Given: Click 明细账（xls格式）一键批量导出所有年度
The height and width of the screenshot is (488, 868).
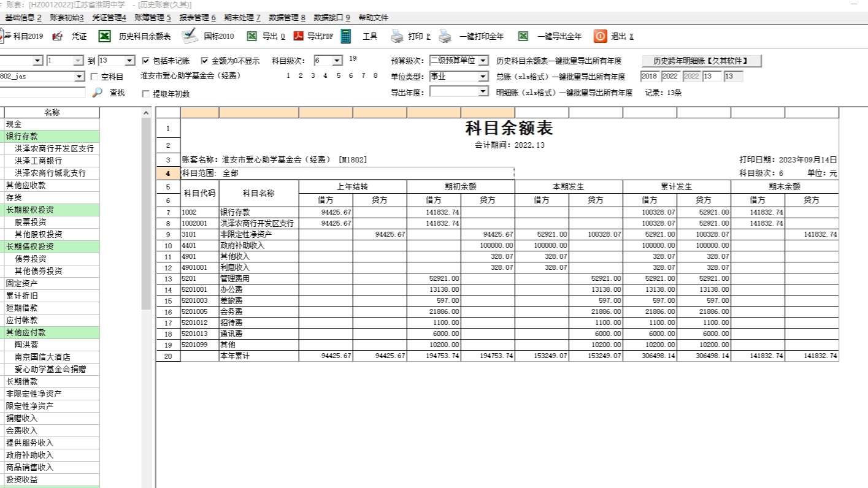Looking at the screenshot, I should (564, 93).
